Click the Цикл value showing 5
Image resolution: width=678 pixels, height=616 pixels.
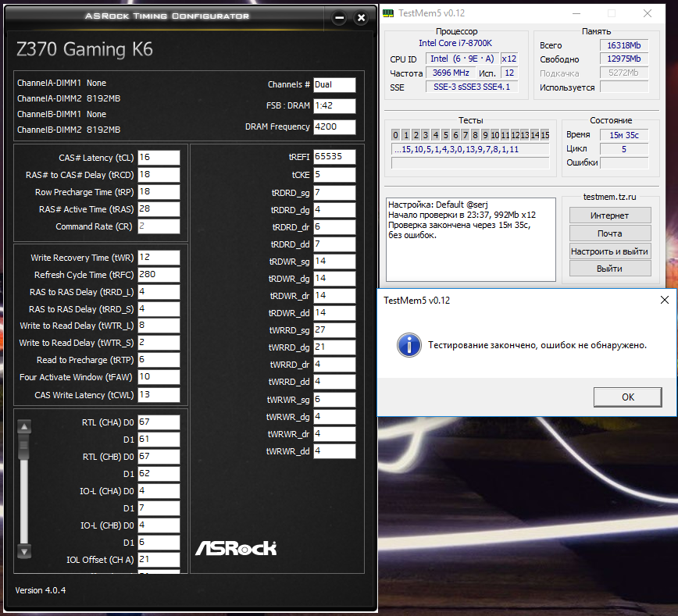[624, 149]
